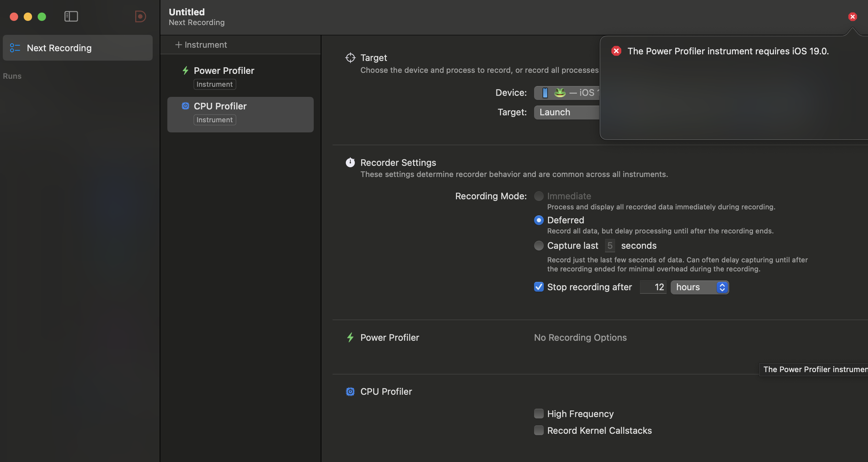868x462 pixels.
Task: Click the Target crosshair icon
Action: coord(350,57)
